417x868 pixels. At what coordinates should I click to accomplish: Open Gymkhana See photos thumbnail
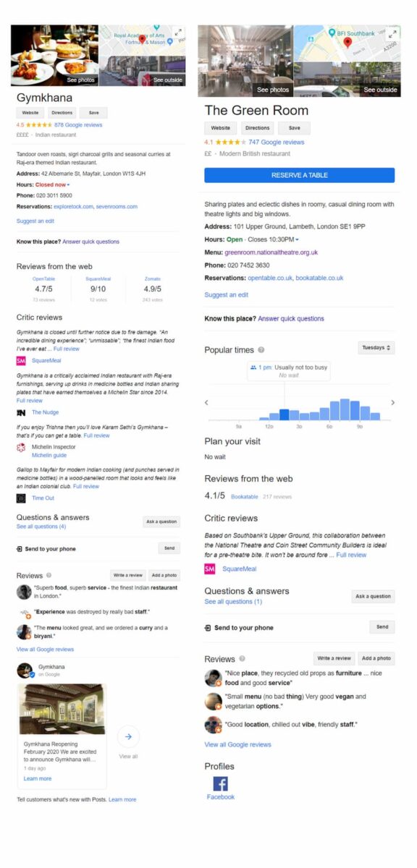(x=54, y=56)
